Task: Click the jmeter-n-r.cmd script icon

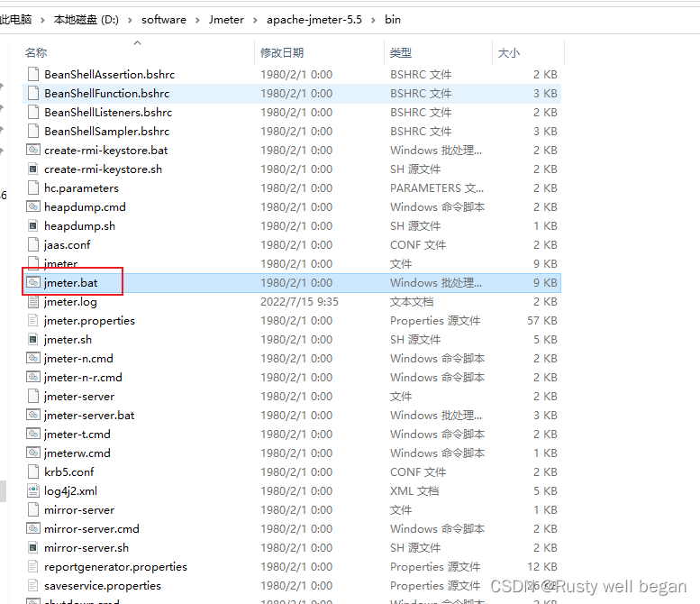Action: (33, 377)
